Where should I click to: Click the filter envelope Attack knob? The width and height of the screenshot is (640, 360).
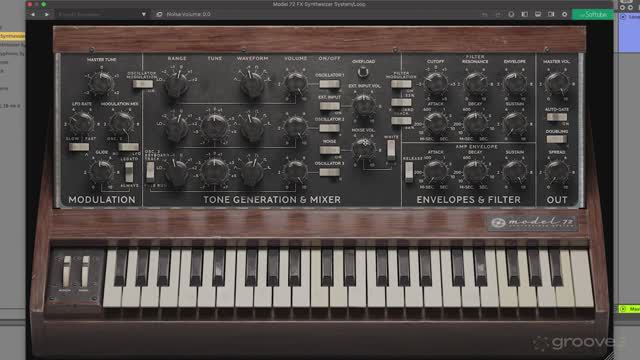point(436,123)
